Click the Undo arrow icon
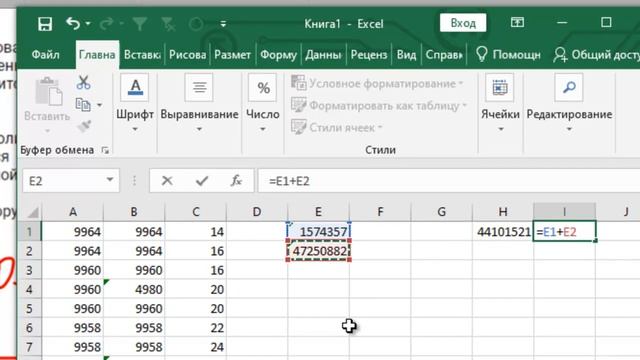Screen dimensions: 640x360 [73, 24]
